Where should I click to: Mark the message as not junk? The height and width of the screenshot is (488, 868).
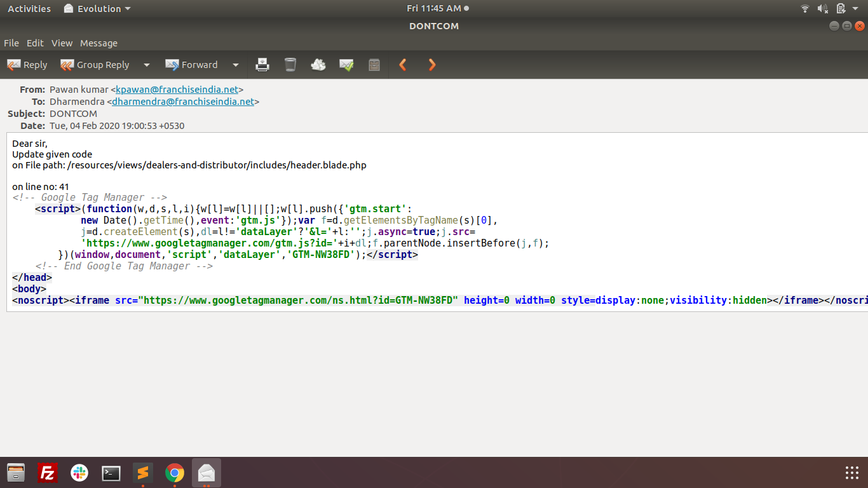pos(346,65)
